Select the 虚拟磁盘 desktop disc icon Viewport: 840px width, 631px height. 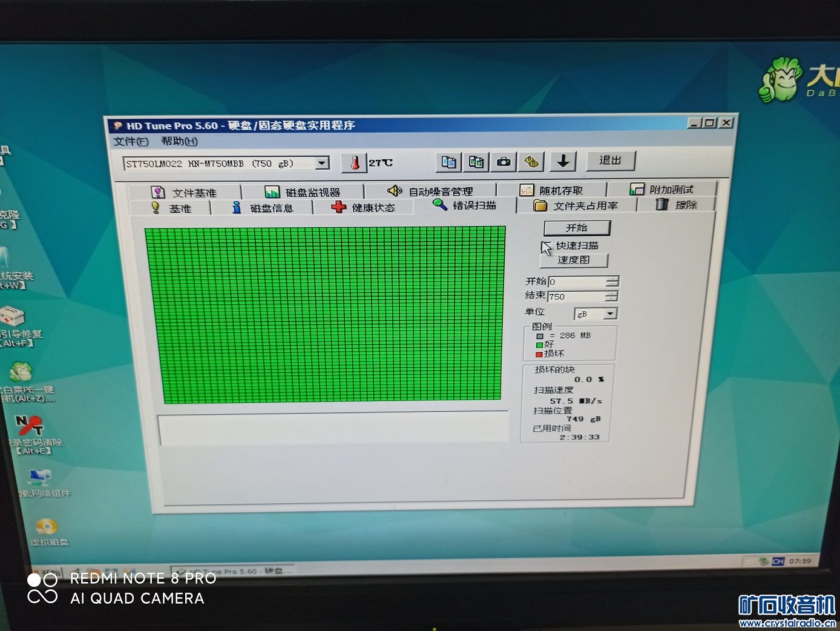click(48, 532)
